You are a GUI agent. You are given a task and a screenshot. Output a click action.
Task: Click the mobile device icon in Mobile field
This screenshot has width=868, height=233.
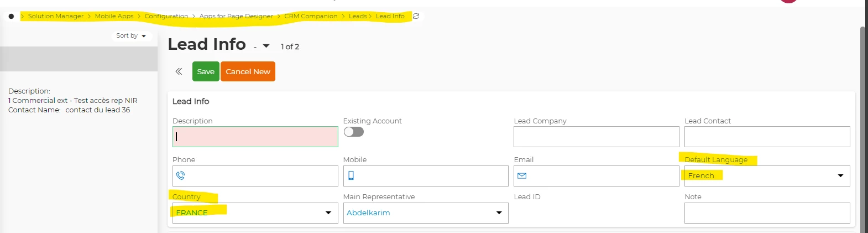coord(351,175)
